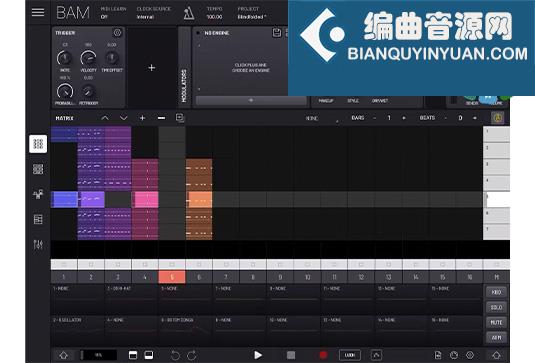The height and width of the screenshot is (363, 535).
Task: Open the CPU meter dial icon
Action: 454,355
